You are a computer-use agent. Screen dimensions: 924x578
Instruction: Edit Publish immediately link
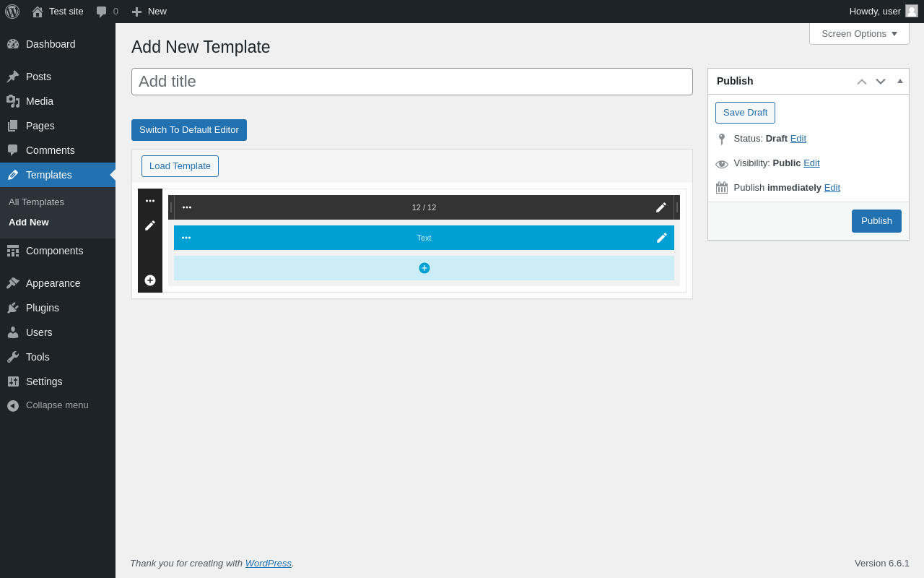(x=832, y=187)
